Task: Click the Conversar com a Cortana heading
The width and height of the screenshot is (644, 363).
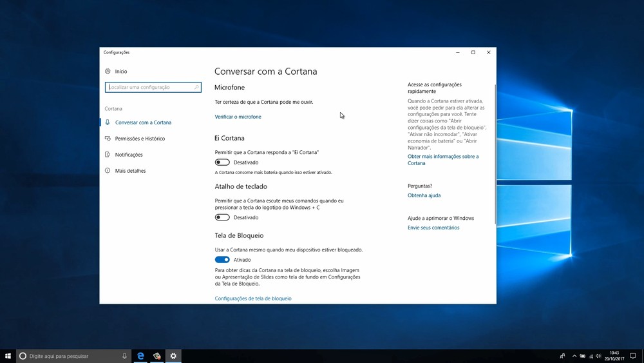Action: point(266,72)
